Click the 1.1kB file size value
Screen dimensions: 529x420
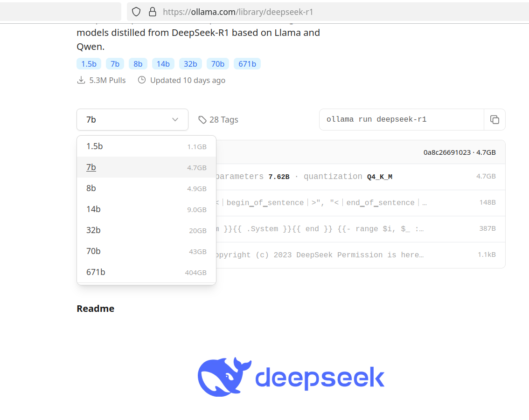tap(487, 255)
